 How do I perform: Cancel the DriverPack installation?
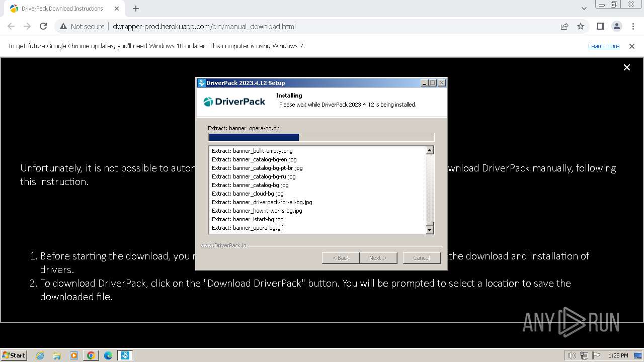click(421, 258)
